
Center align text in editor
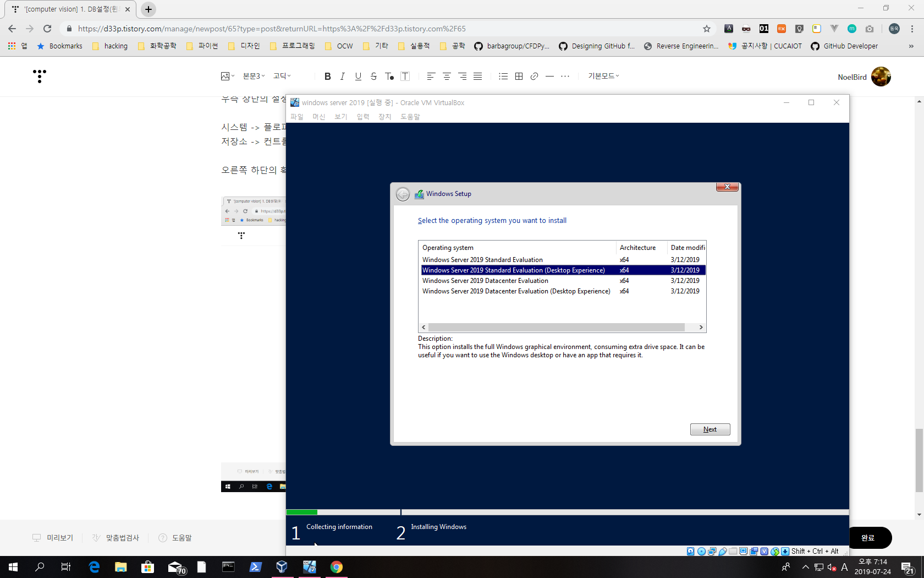[447, 77]
